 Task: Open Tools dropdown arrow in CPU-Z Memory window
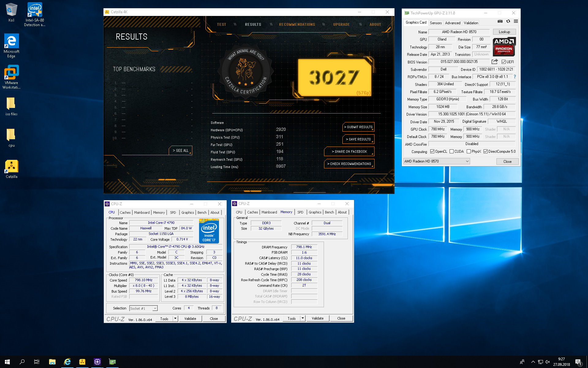(303, 318)
